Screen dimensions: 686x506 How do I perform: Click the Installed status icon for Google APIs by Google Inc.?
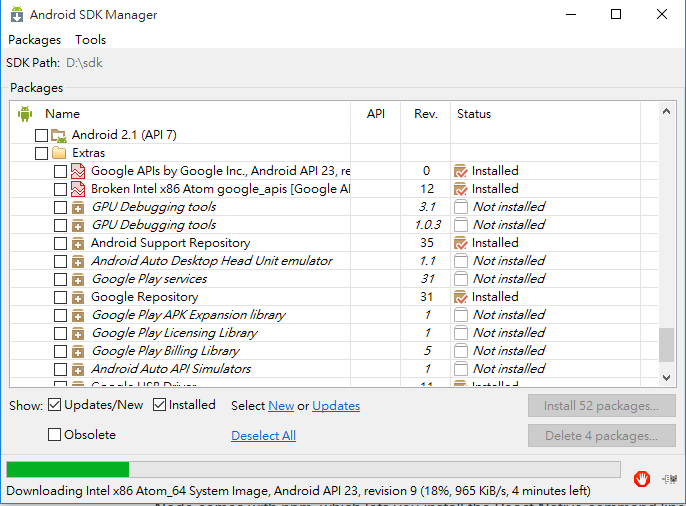(x=461, y=171)
